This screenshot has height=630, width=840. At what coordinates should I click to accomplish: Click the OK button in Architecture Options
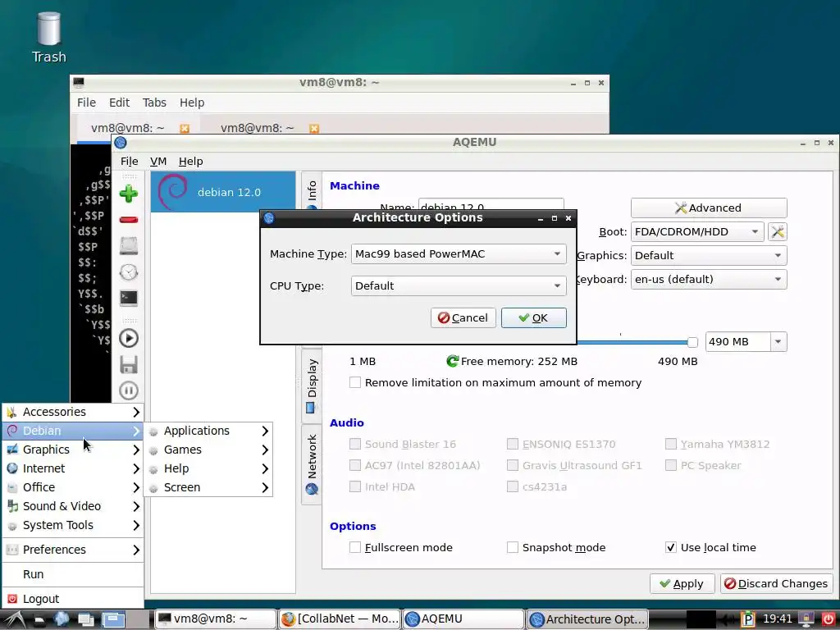[533, 318]
